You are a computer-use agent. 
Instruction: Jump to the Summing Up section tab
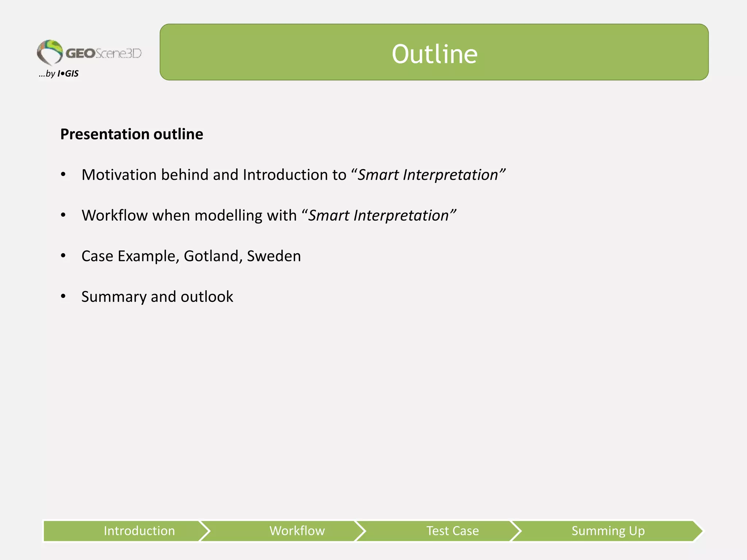(x=608, y=531)
